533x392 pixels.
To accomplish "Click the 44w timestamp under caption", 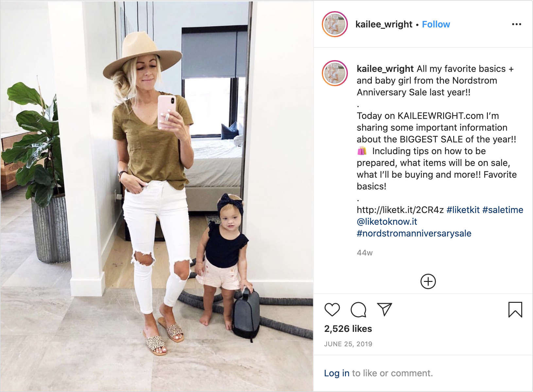I will click(x=365, y=253).
